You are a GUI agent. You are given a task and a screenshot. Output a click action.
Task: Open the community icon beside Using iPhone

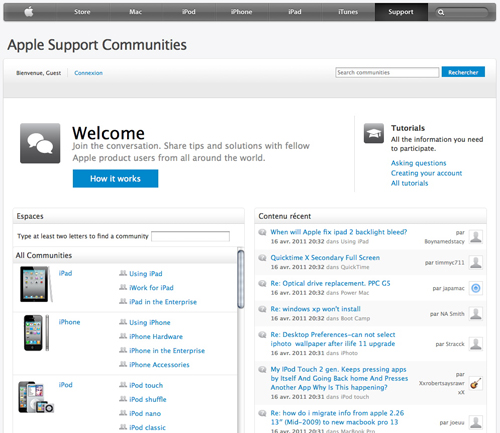[123, 322]
